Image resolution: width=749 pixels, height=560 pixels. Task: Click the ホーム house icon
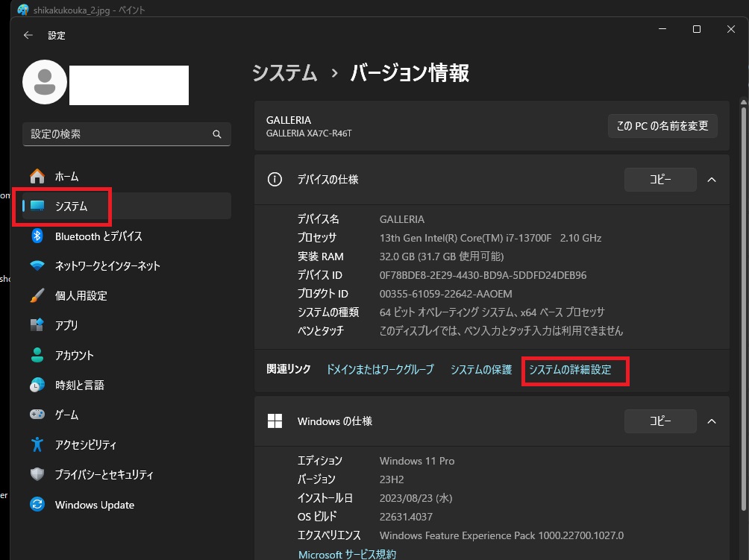point(37,176)
